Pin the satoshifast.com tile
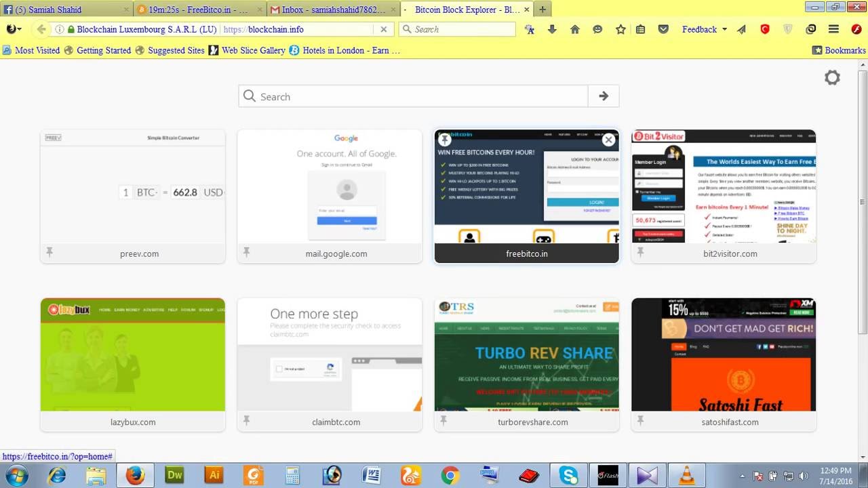Viewport: 868px width, 488px height. click(x=640, y=421)
